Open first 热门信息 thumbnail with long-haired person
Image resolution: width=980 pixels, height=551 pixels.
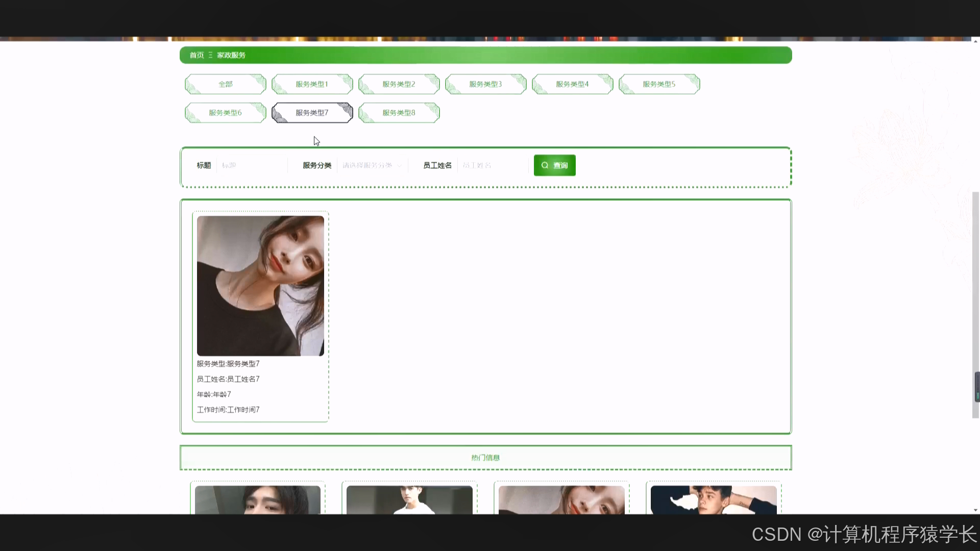[x=258, y=499]
